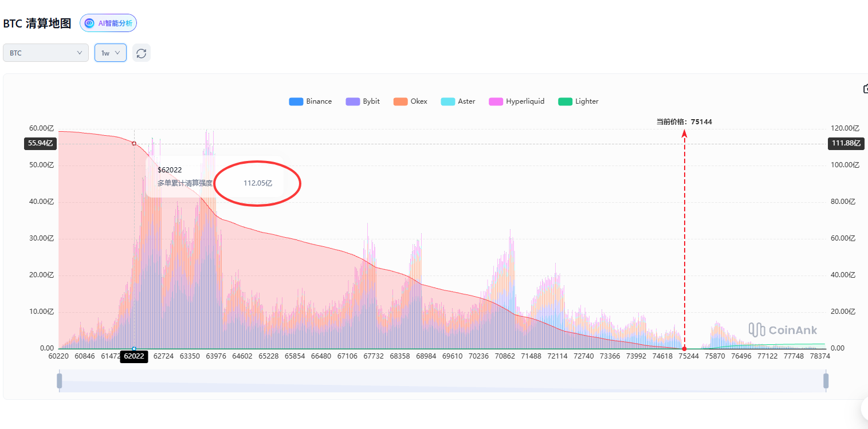868x429 pixels.
Task: Click the 62724 x-axis label
Action: pos(163,356)
